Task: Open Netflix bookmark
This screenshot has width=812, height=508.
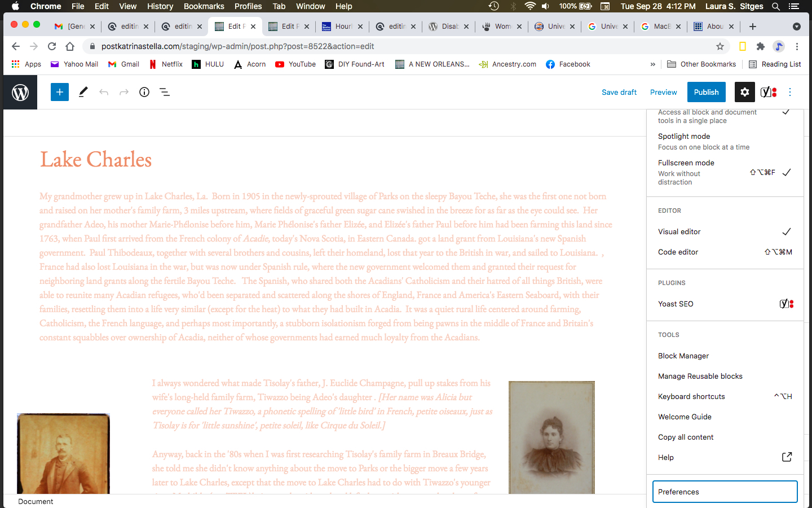Action: tap(166, 64)
